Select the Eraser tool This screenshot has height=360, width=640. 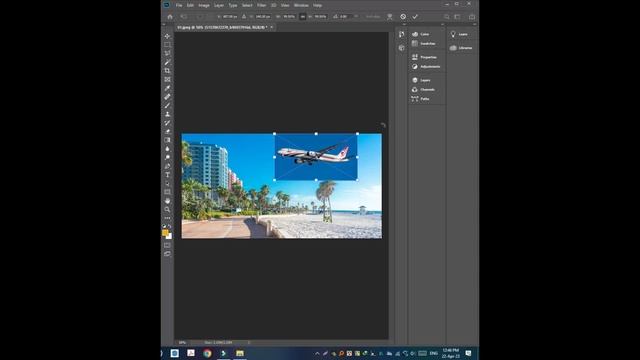pyautogui.click(x=167, y=131)
